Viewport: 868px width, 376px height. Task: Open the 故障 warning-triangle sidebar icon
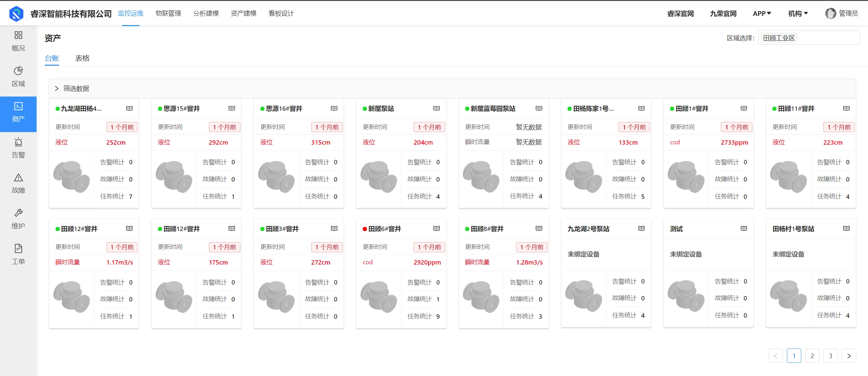pos(18,177)
